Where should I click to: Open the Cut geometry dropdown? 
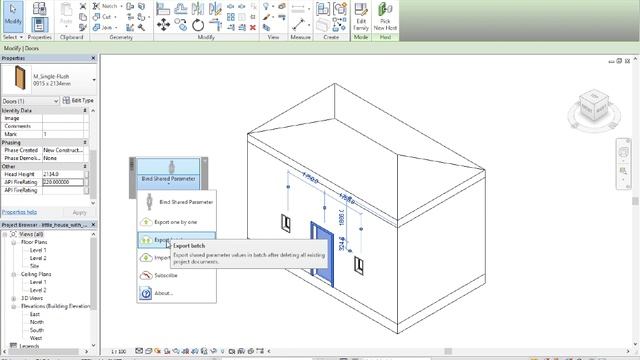click(x=116, y=17)
